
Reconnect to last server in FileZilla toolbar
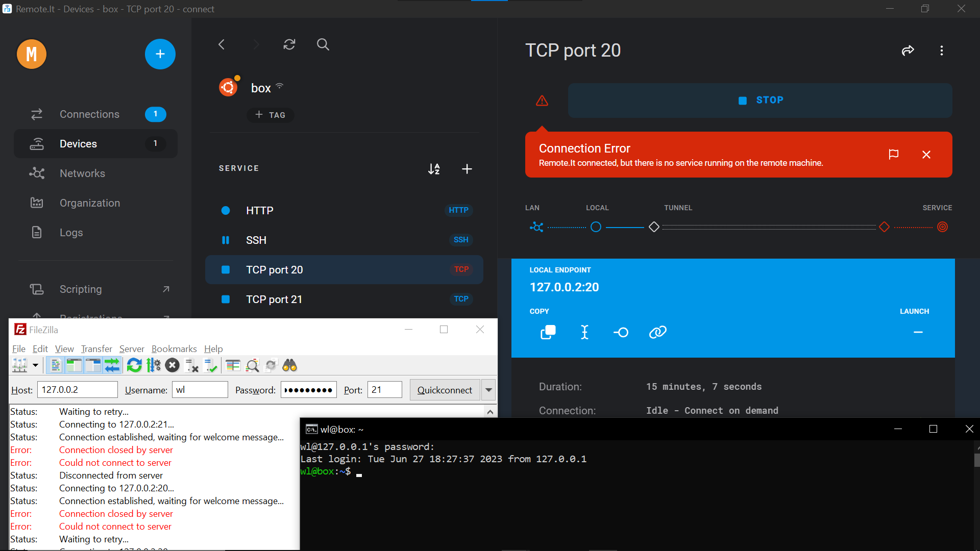[210, 365]
